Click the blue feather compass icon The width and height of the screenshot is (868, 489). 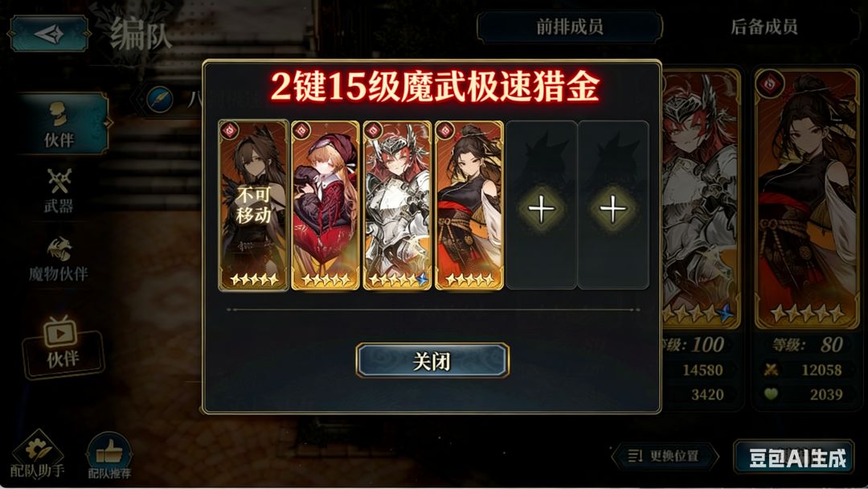(x=160, y=99)
